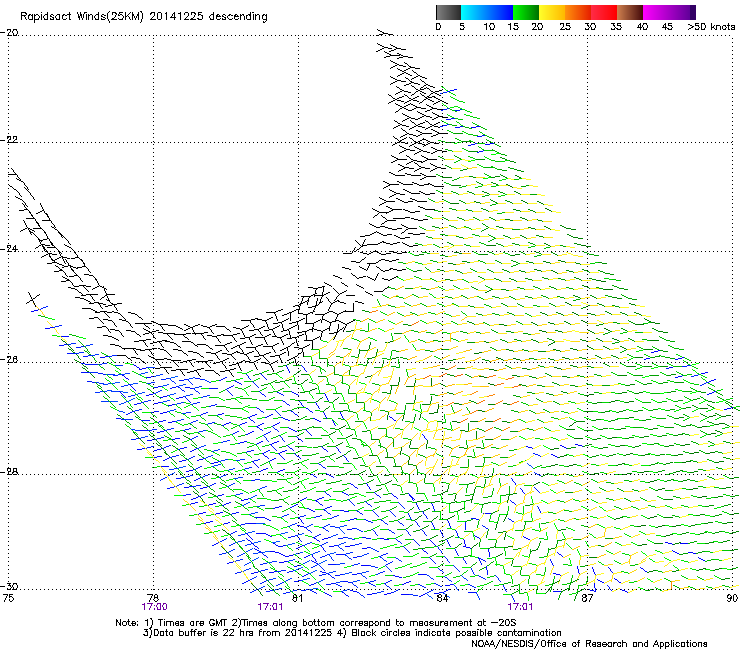Click the '90' longitude axis label
The height and width of the screenshot is (650, 740).
point(732,598)
